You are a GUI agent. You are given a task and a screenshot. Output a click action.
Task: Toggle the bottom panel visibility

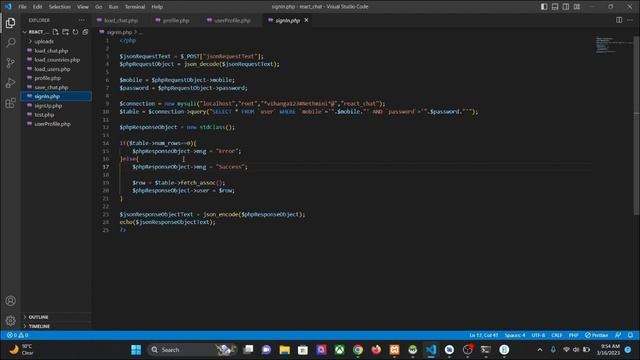coord(555,7)
